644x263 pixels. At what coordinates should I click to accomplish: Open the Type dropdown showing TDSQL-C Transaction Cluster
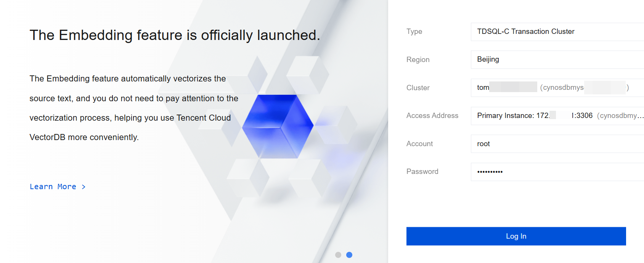pyautogui.click(x=557, y=32)
